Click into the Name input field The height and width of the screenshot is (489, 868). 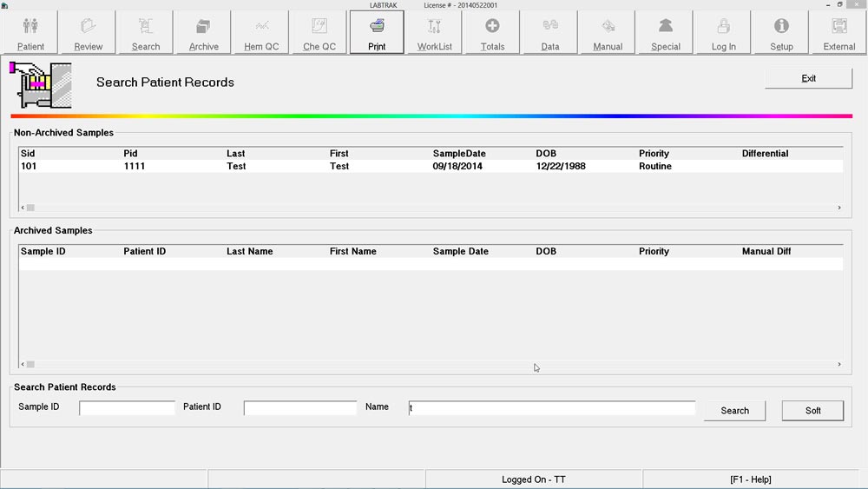pyautogui.click(x=552, y=408)
